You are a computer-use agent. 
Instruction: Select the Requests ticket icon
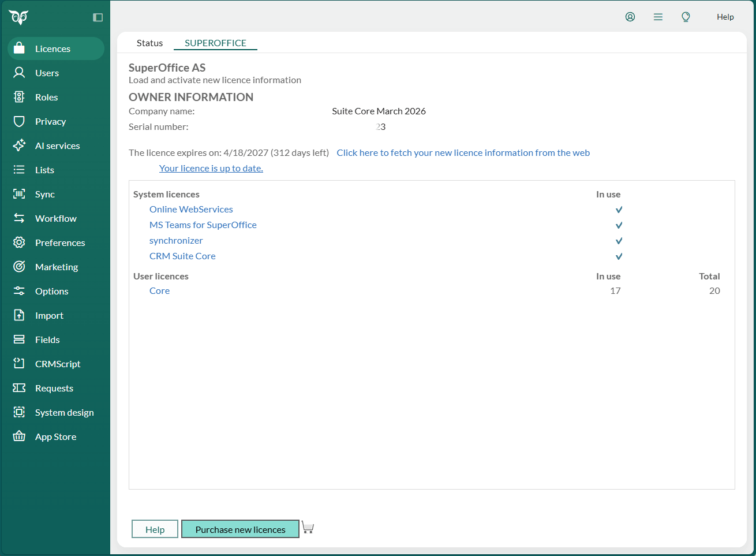(19, 388)
